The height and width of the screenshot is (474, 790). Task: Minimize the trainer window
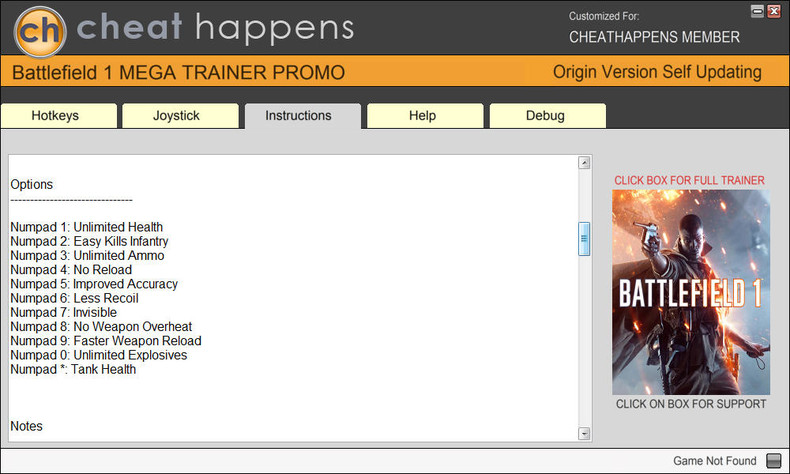(x=757, y=11)
